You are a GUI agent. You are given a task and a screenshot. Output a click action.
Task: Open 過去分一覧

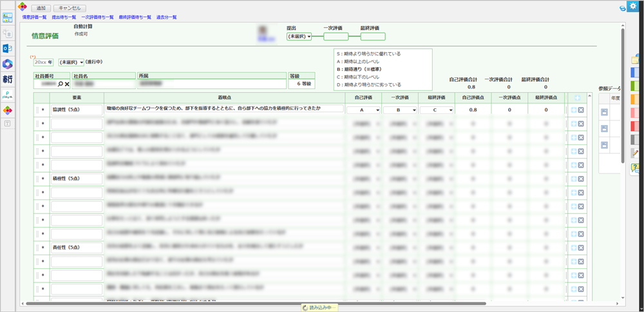[x=166, y=17]
